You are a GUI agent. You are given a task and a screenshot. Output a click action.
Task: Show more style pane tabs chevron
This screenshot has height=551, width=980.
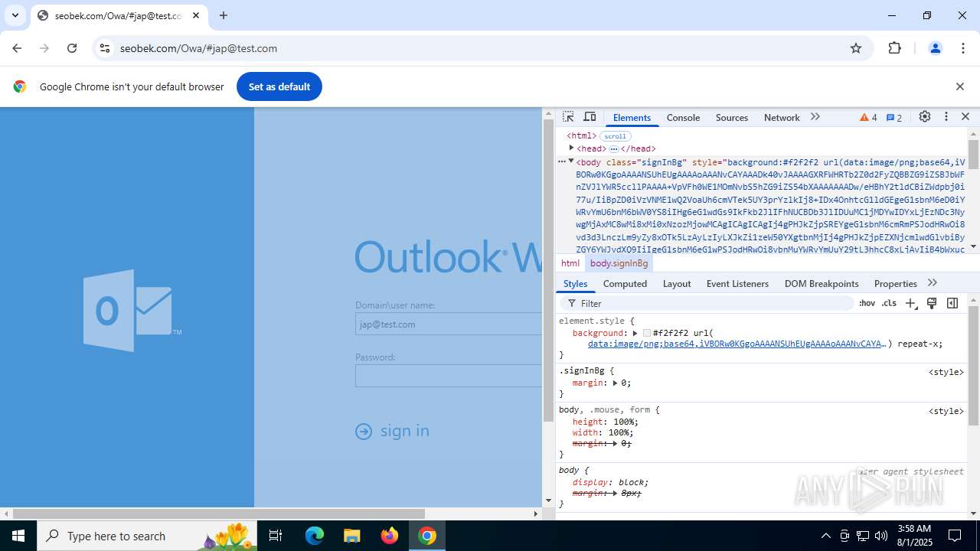click(932, 283)
